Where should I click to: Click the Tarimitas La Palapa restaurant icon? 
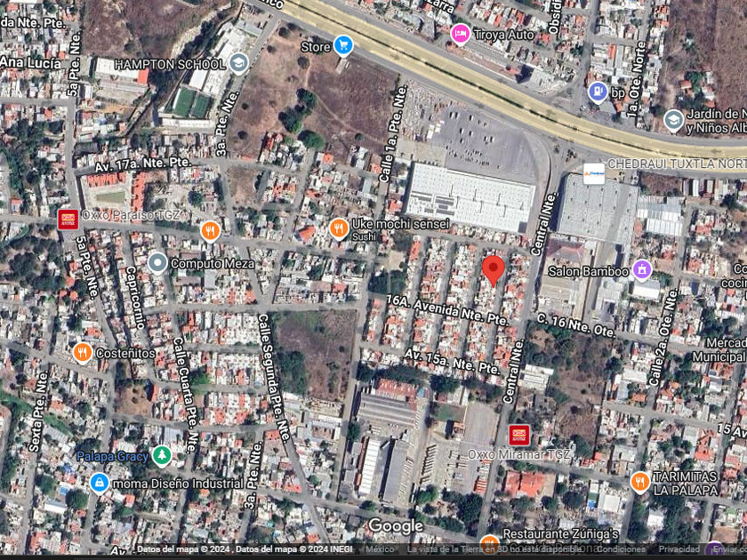click(x=639, y=483)
